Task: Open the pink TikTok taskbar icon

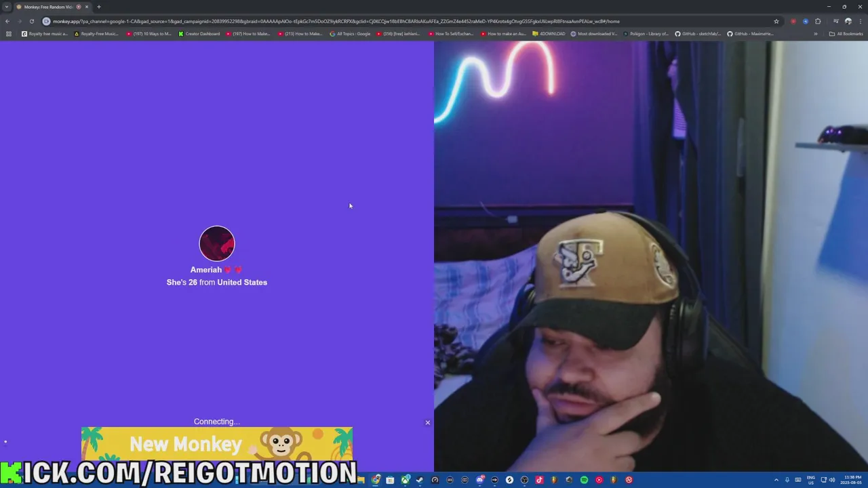Action: [539, 480]
